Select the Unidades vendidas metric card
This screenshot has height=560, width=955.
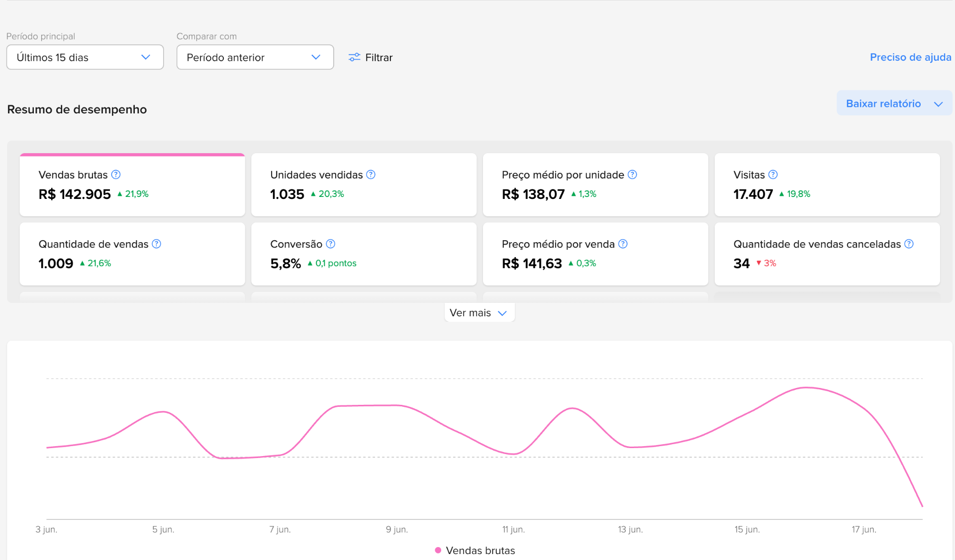click(364, 185)
